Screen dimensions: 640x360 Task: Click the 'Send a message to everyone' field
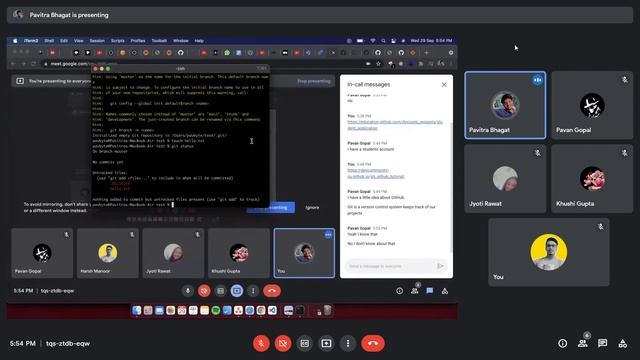[x=390, y=266]
